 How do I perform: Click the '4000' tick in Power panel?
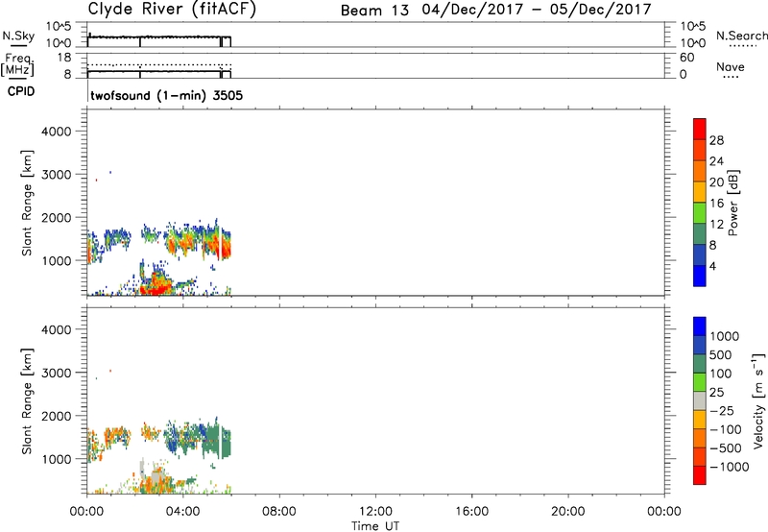click(57, 132)
